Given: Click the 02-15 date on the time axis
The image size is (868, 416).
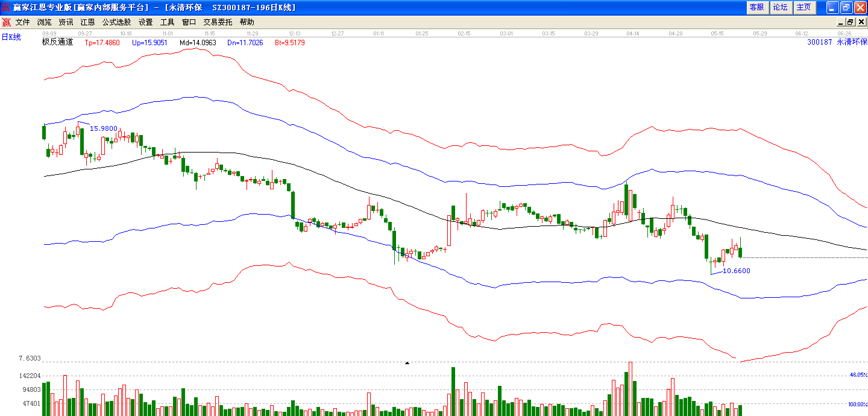Looking at the screenshot, I should (x=464, y=34).
